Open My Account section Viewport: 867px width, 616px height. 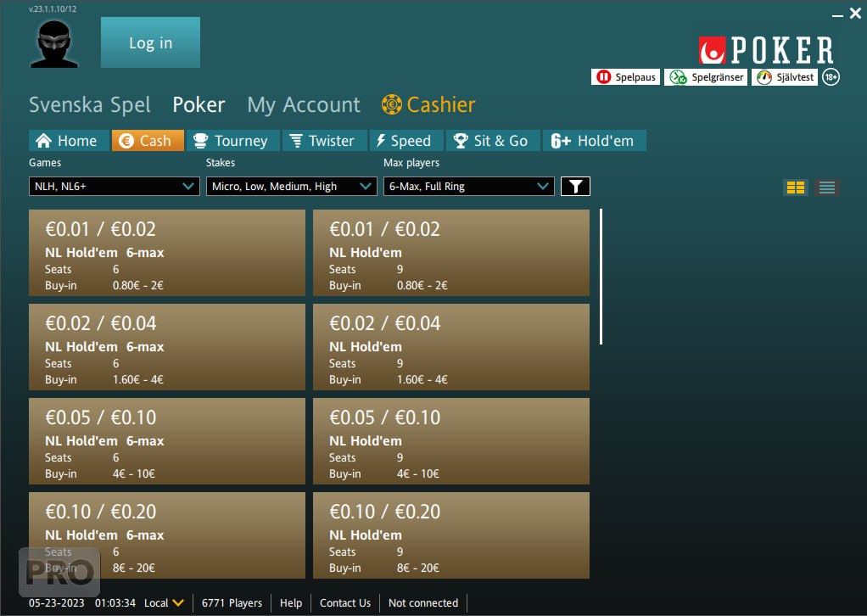point(304,104)
